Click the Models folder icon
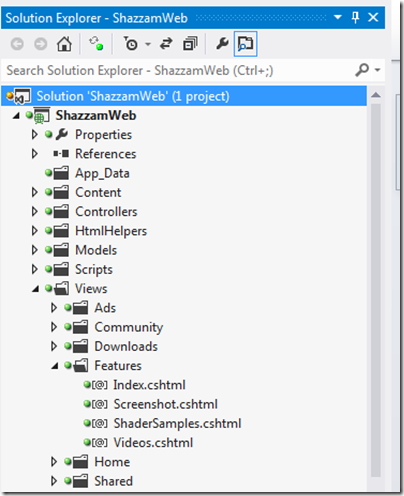This screenshot has width=404, height=496. click(x=61, y=250)
